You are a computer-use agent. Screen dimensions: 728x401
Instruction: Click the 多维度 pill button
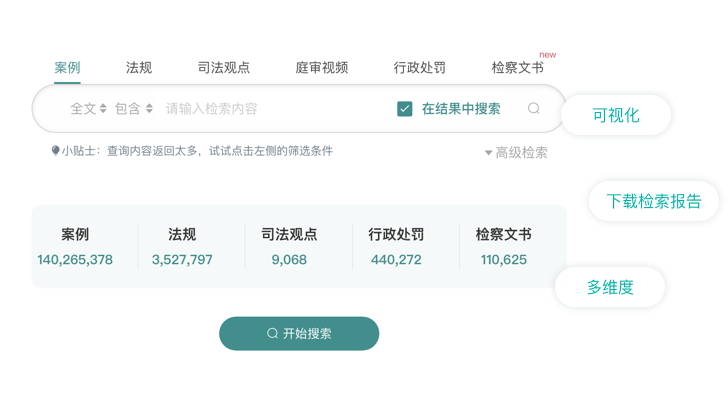[610, 288]
